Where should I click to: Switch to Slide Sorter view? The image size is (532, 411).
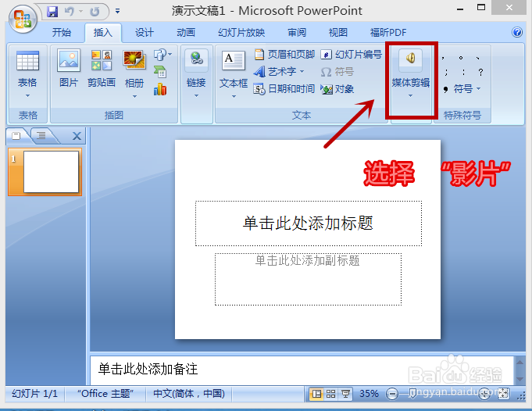pyautogui.click(x=330, y=394)
